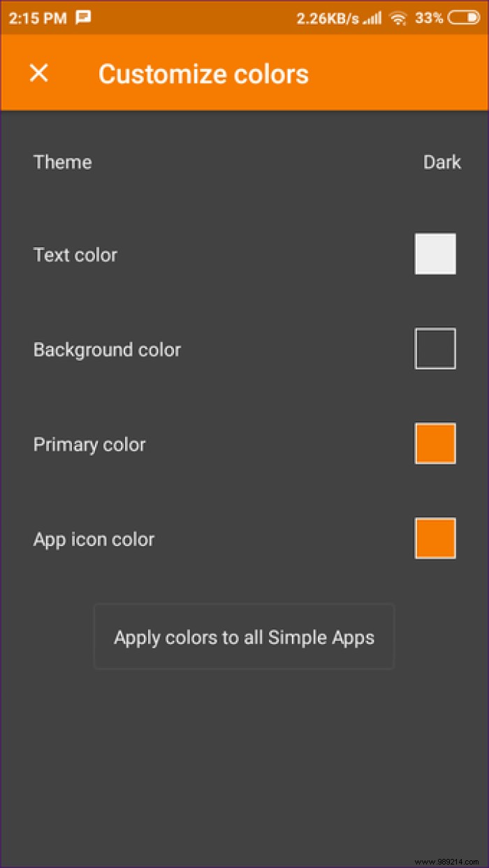Tap the Background color row label
489x868 pixels.
(x=107, y=349)
